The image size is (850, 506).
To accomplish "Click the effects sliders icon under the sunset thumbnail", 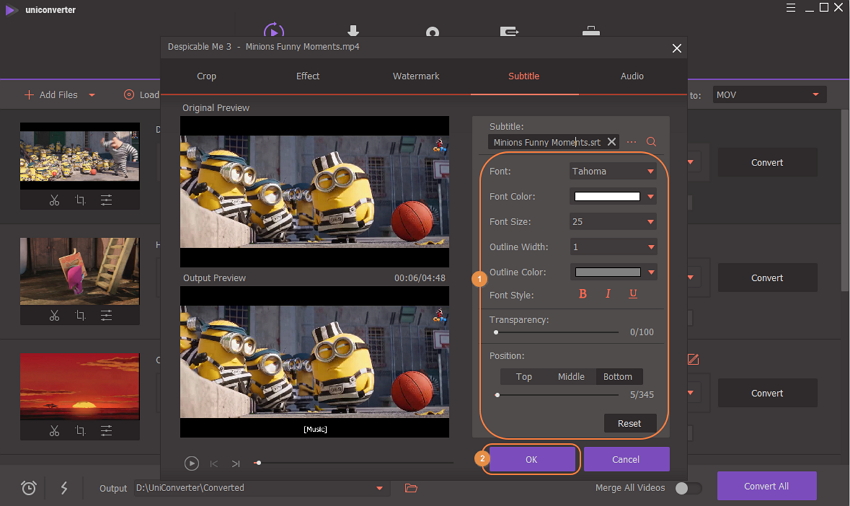I will click(x=106, y=431).
